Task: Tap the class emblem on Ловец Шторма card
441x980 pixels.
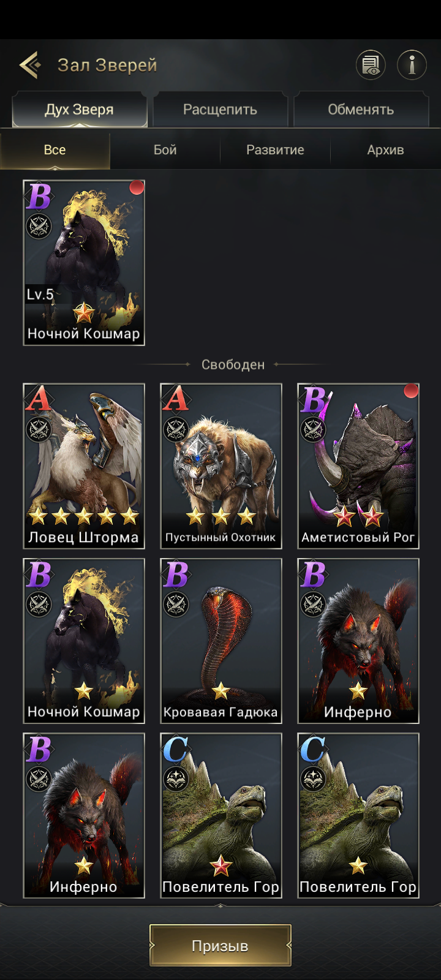Action: [39, 429]
